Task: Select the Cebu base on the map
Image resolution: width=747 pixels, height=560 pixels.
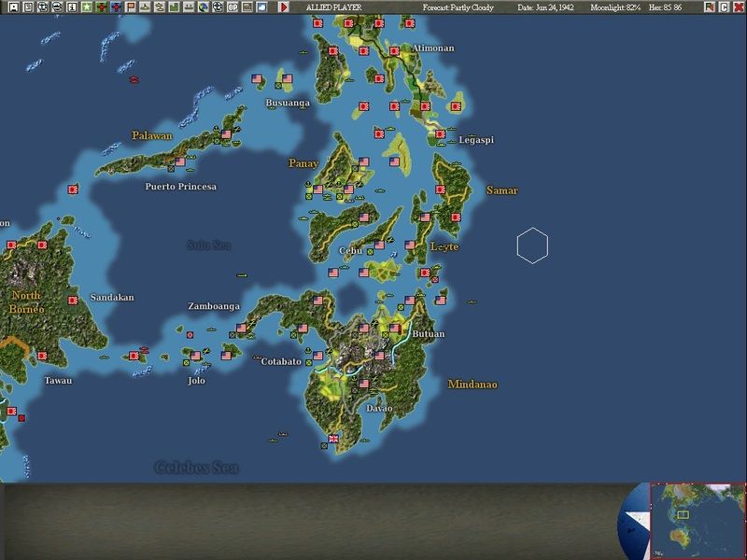Action: 370,251
